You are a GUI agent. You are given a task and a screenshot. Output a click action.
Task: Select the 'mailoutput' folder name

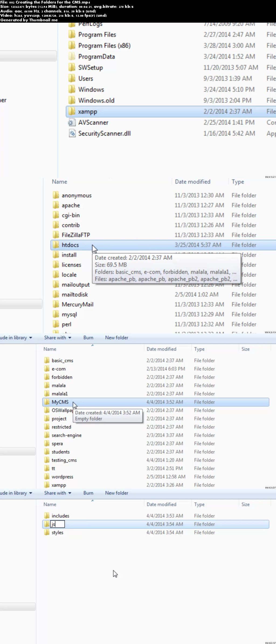pyautogui.click(x=75, y=285)
